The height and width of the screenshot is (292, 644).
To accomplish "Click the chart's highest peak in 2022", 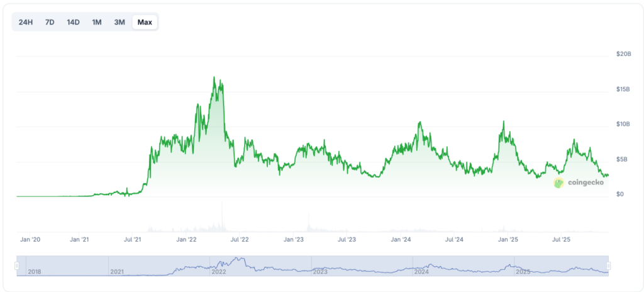I will click(214, 77).
